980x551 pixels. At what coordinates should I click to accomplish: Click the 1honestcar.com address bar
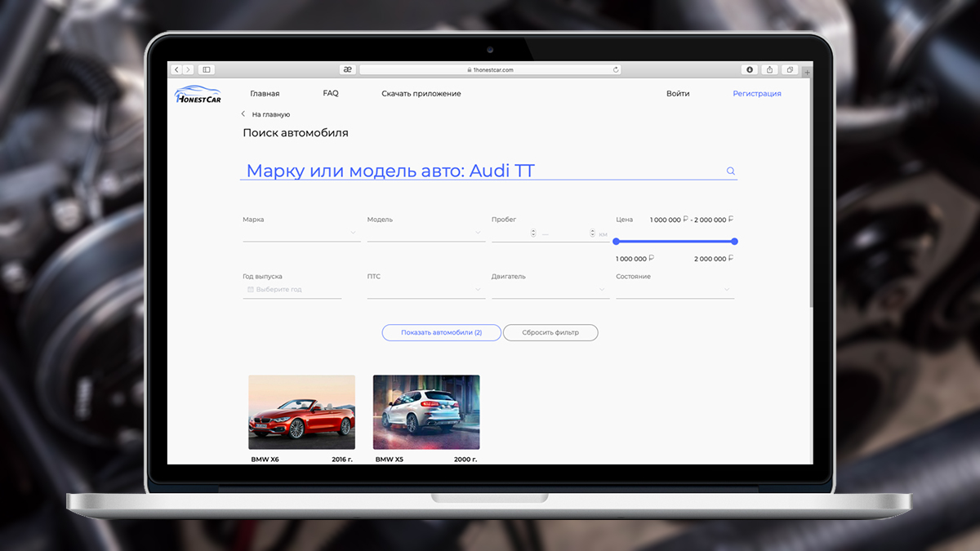pyautogui.click(x=490, y=70)
